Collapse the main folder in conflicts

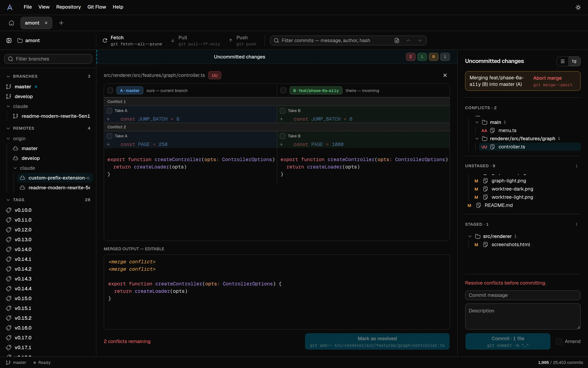click(477, 122)
